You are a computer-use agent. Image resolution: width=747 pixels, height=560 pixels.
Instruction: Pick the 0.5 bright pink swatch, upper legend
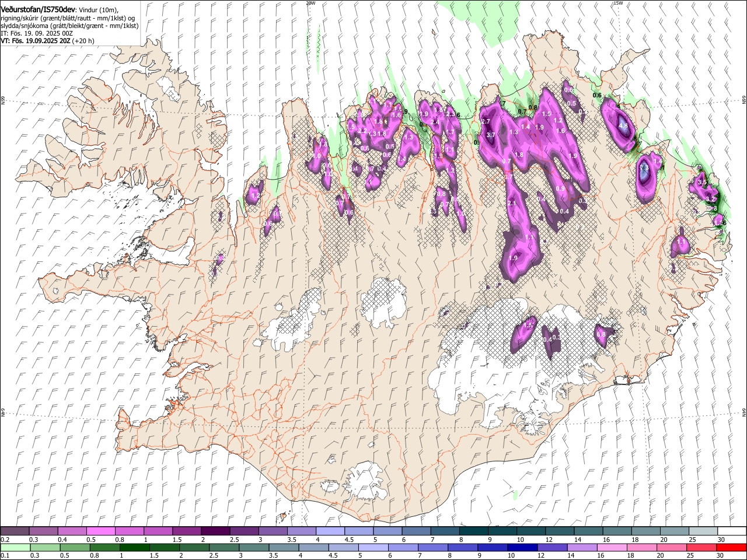point(101,531)
